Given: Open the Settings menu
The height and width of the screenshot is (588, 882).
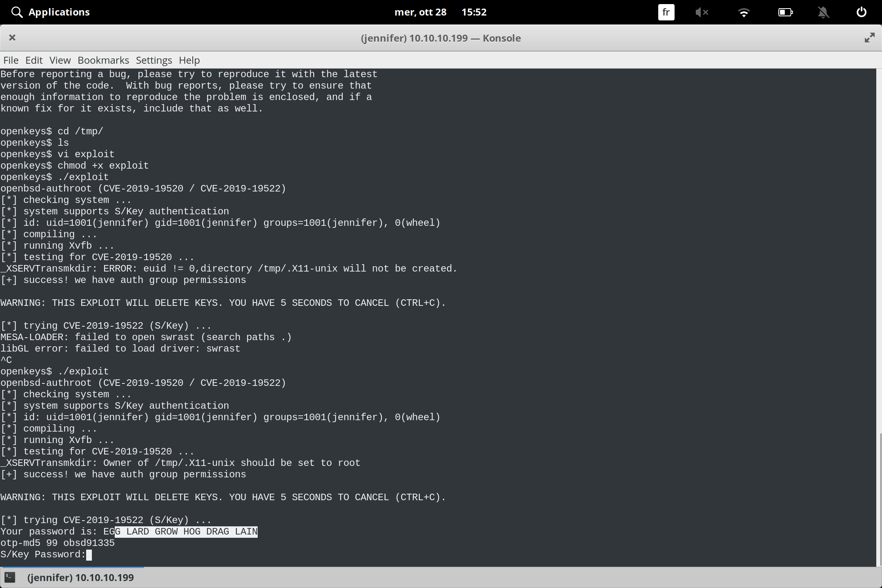Looking at the screenshot, I should point(154,60).
